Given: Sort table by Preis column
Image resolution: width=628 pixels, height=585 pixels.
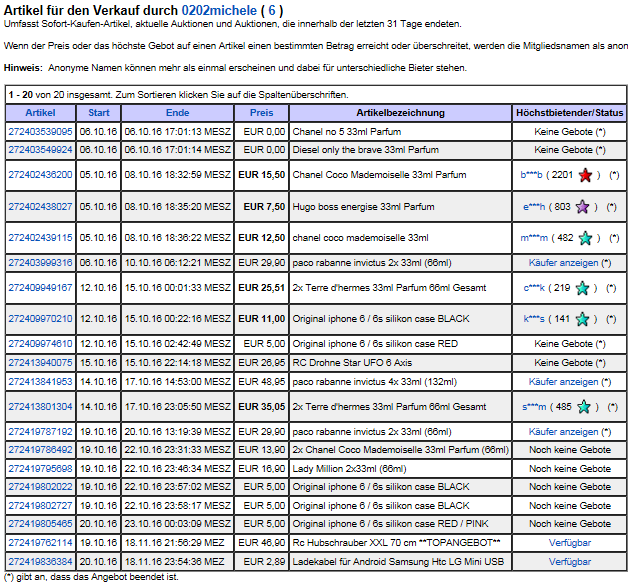Looking at the screenshot, I should coord(262,113).
